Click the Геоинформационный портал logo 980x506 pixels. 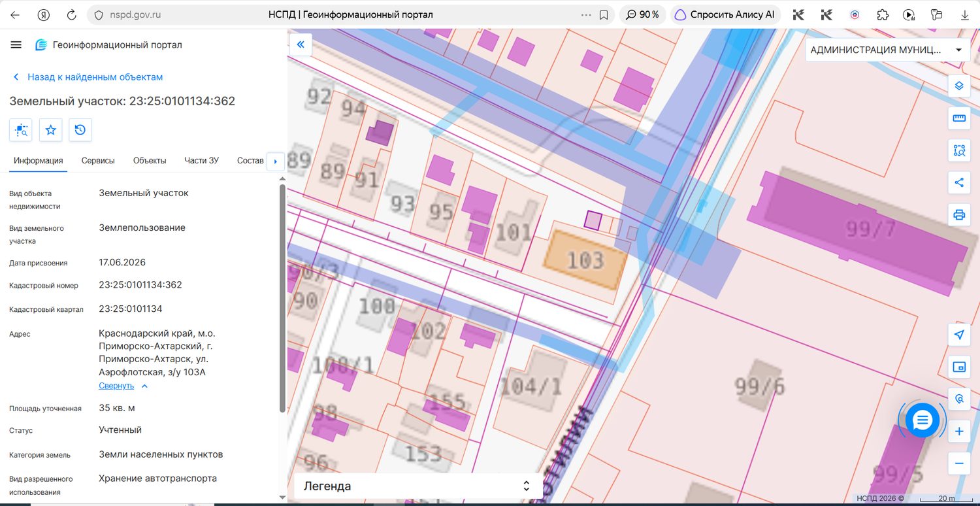coord(108,44)
